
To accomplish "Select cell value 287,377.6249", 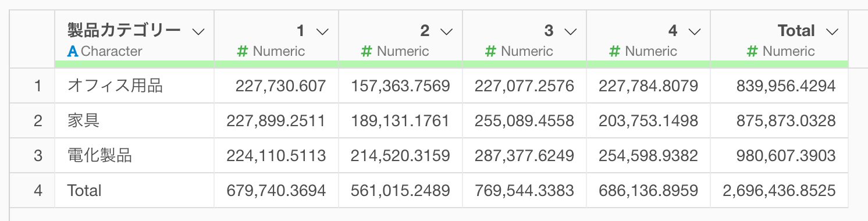I will (524, 155).
